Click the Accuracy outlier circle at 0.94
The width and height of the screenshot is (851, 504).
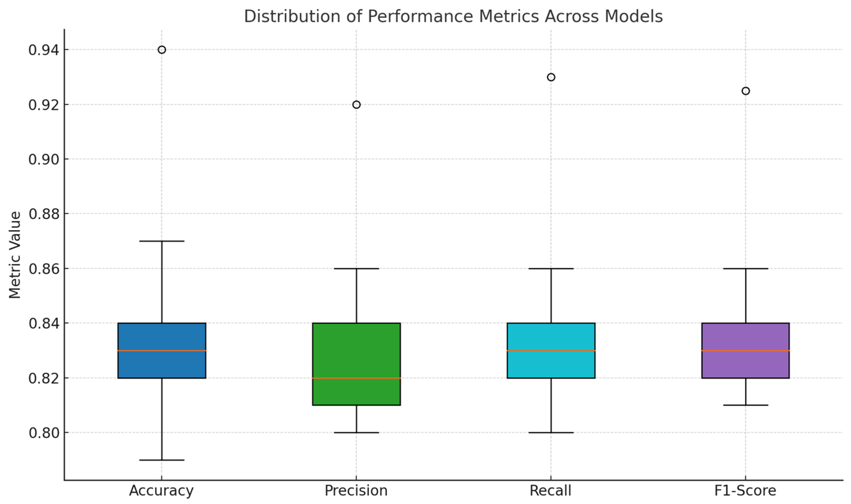coord(162,50)
